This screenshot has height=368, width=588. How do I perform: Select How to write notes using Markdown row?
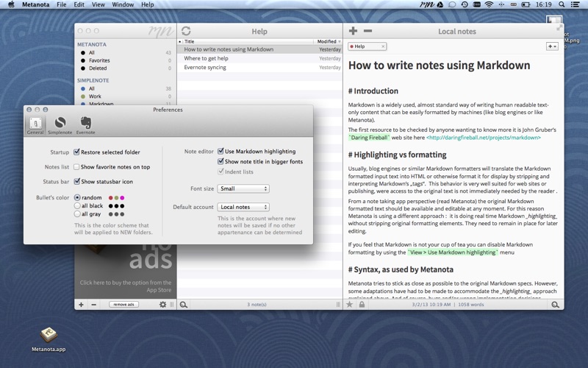260,49
